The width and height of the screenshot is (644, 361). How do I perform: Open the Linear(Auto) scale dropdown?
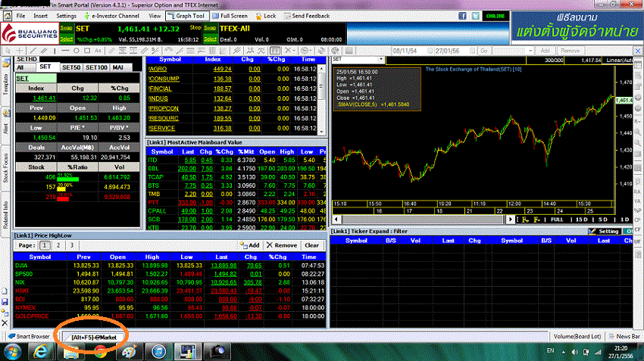point(619,61)
